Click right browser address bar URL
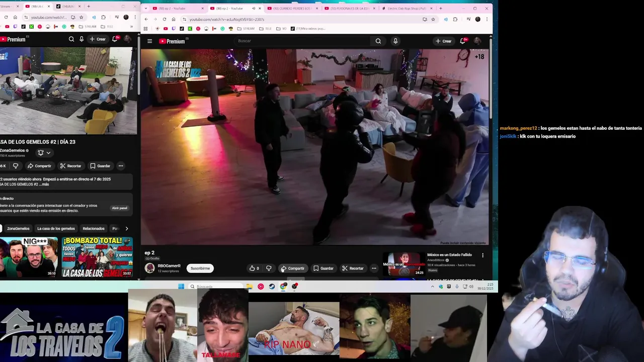Screen dimensions: 644x362 point(227,19)
